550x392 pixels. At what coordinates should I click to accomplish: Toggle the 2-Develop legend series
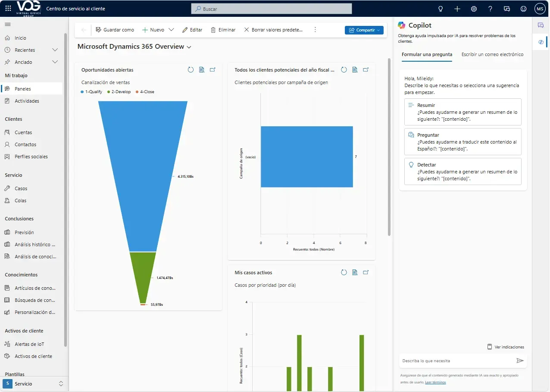[x=121, y=92]
